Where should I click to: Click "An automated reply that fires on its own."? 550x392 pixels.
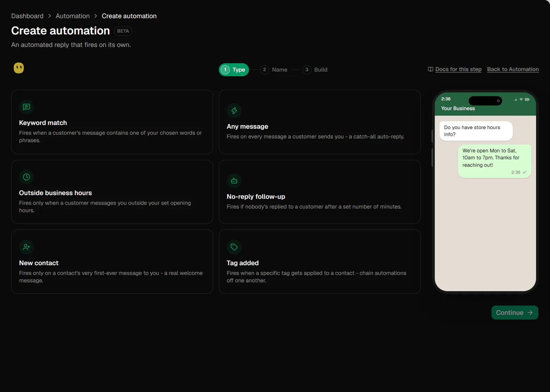pos(71,45)
